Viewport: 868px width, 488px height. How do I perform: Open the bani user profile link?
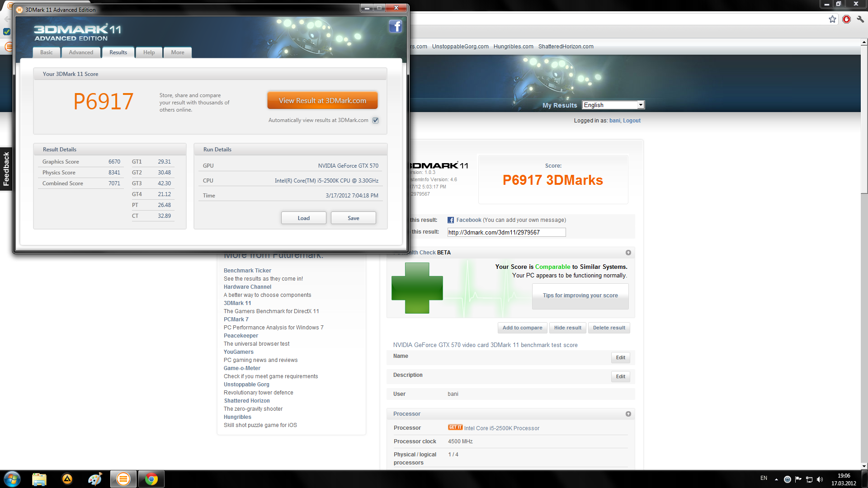615,121
